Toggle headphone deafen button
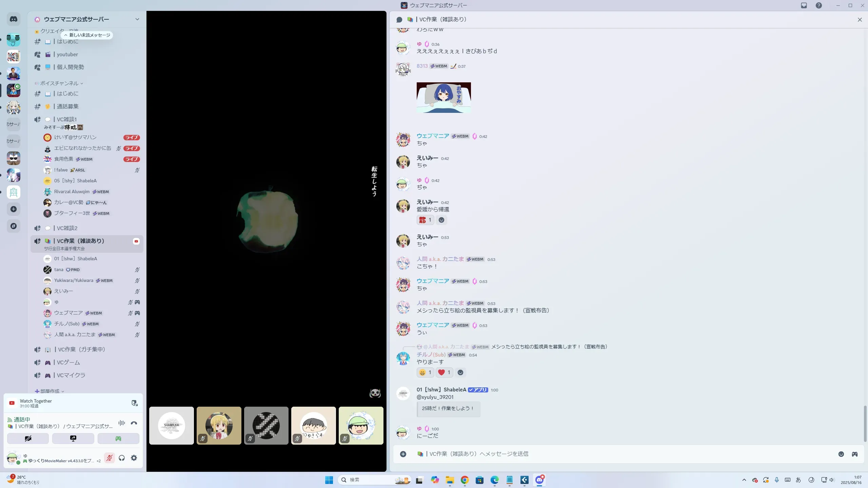 [x=122, y=458]
